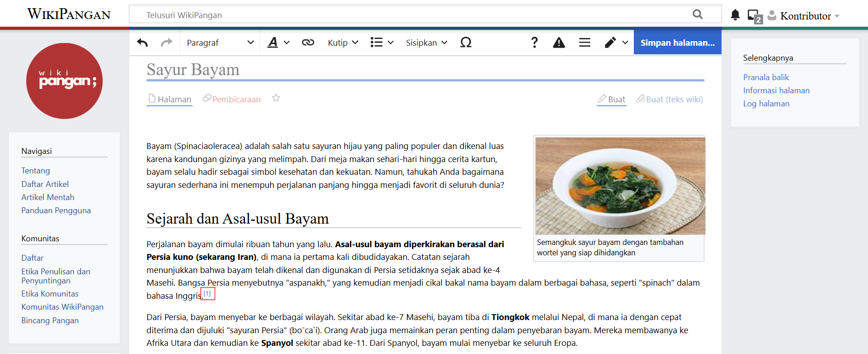This screenshot has width=868, height=354.
Task: Open the text style dropdown
Action: coord(278,43)
